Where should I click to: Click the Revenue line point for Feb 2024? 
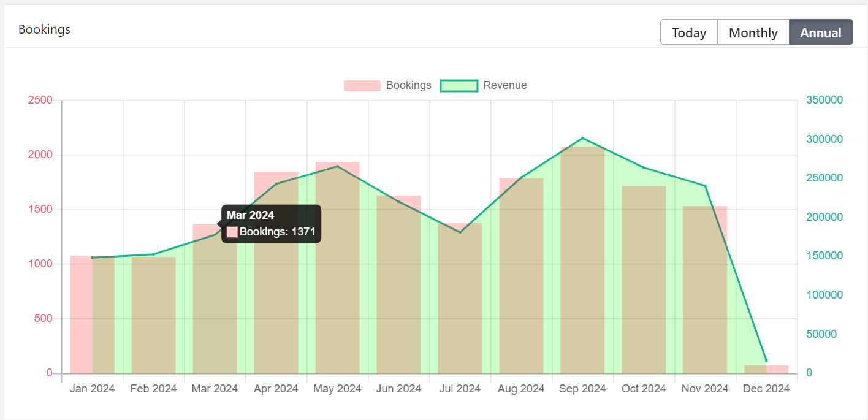coord(154,254)
